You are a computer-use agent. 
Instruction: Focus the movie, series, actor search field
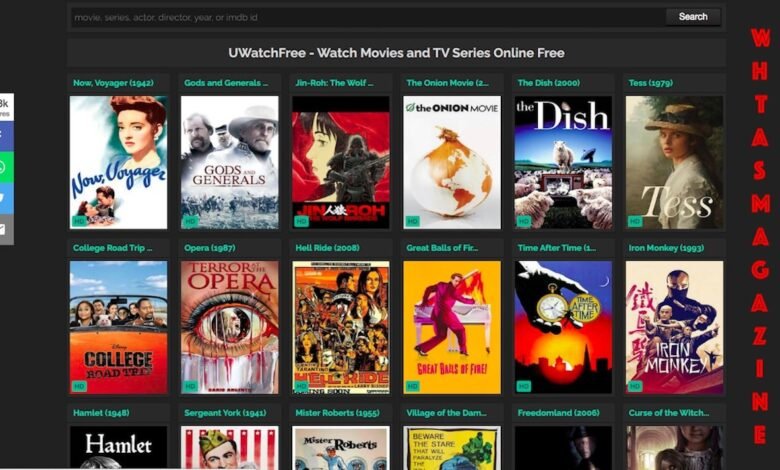coord(368,17)
